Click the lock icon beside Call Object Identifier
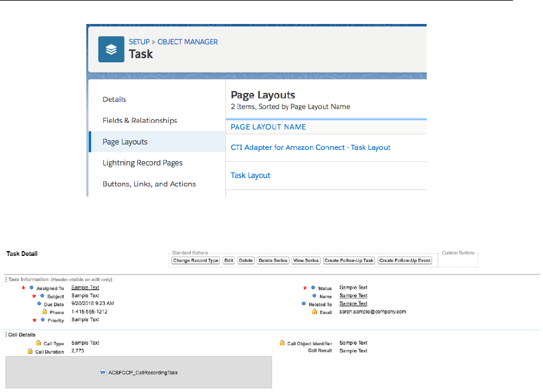 [282, 343]
